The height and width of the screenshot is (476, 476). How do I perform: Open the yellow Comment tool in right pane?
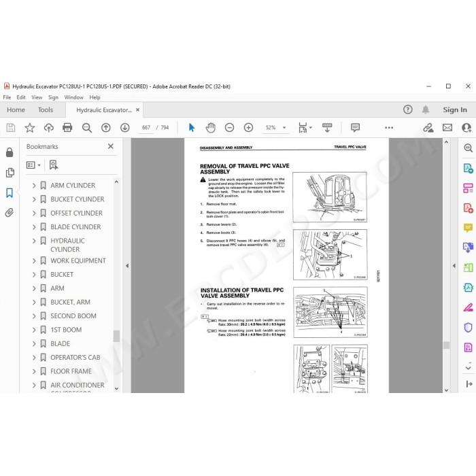click(468, 228)
